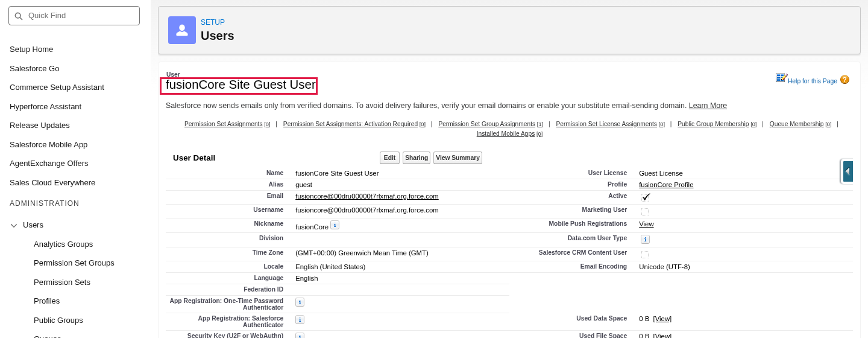The image size is (868, 338).
Task: Select Analytics Groups under Users
Action: 63,244
